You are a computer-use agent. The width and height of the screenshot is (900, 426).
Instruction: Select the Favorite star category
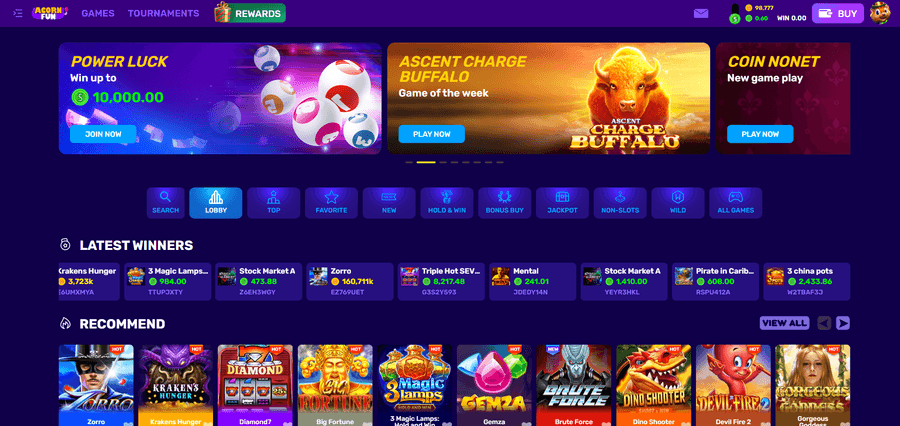(331, 203)
